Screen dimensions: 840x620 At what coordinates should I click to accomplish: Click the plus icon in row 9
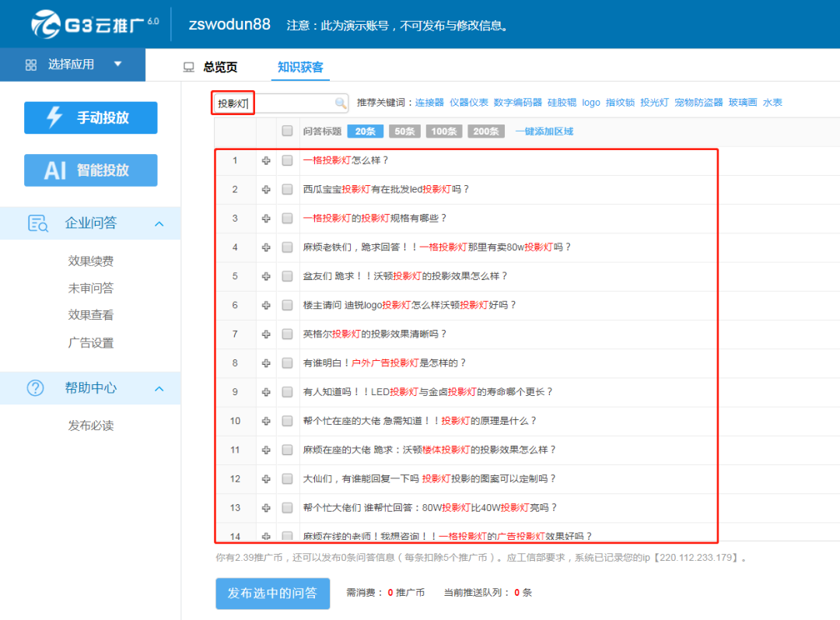pyautogui.click(x=266, y=392)
